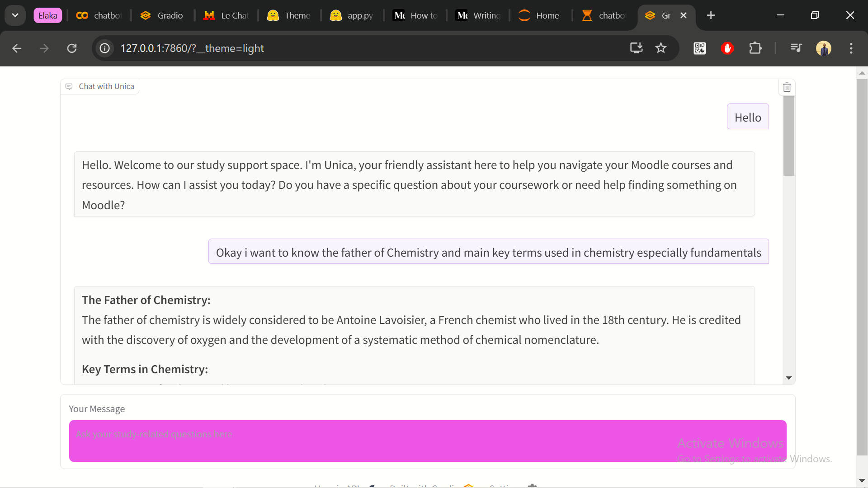Open the red hand blocker extension
868x488 pixels.
(727, 48)
